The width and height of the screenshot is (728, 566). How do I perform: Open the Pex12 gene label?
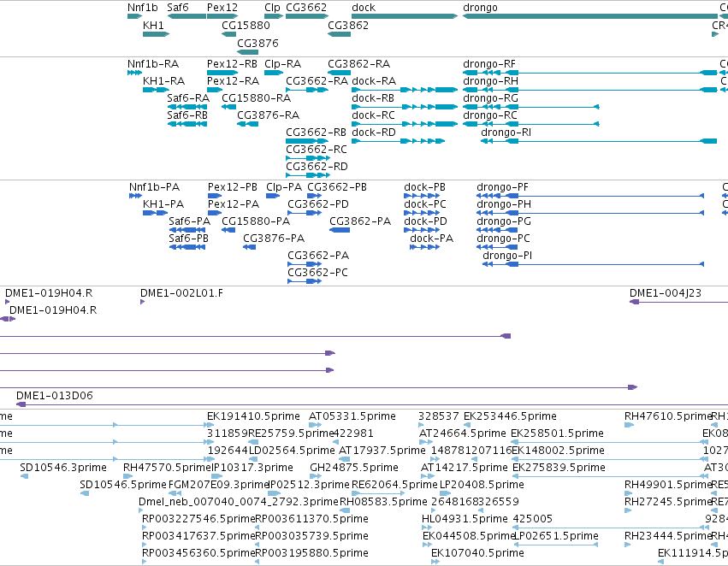tap(222, 8)
